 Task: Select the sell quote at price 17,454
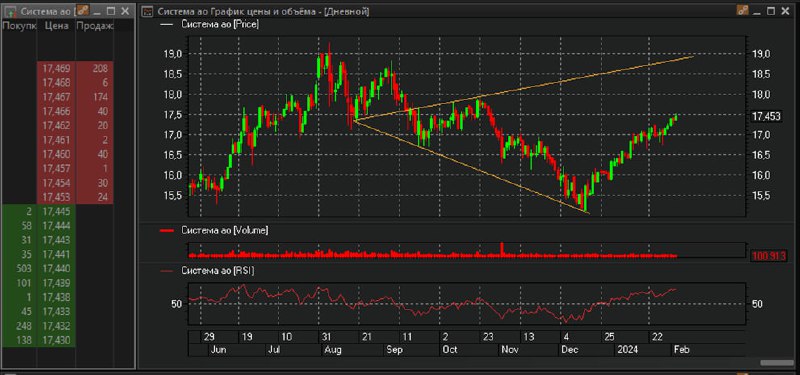tap(56, 183)
